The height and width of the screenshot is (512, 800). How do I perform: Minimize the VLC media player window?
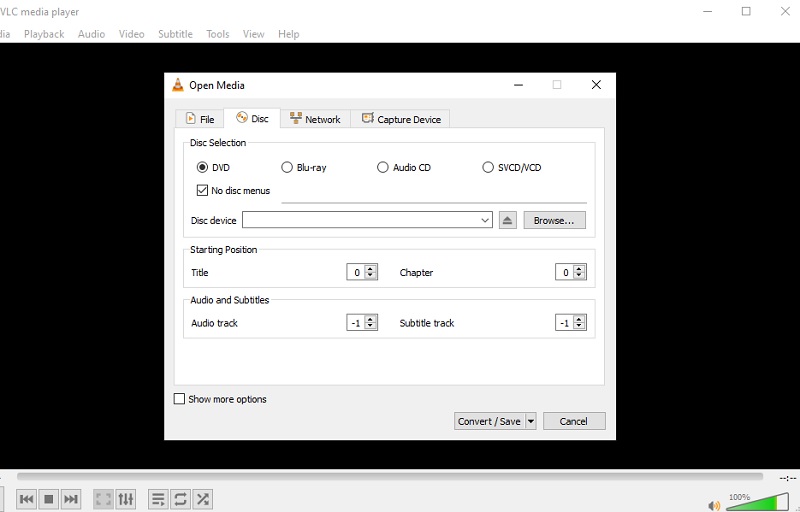pyautogui.click(x=707, y=11)
